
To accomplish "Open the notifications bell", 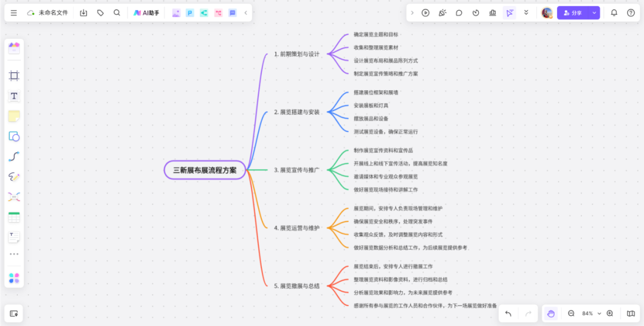I will [614, 13].
